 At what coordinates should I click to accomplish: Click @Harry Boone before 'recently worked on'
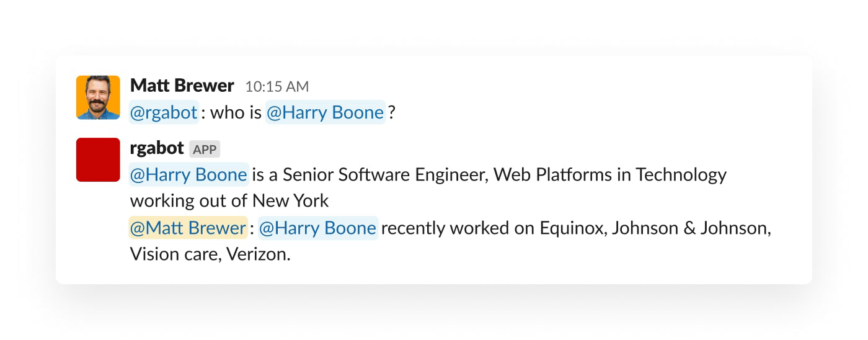318,228
